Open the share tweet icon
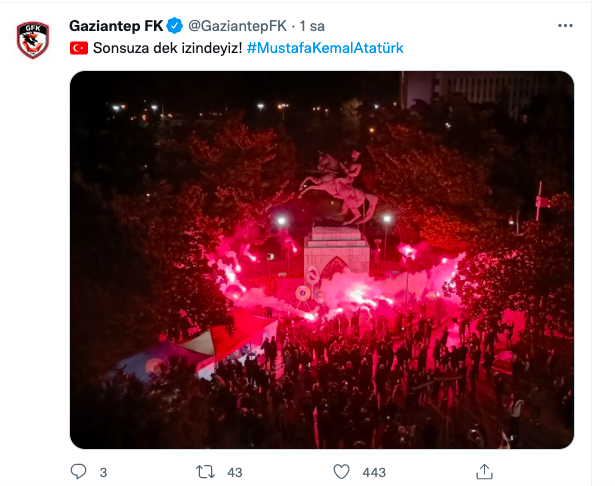615x486 pixels. 484,471
